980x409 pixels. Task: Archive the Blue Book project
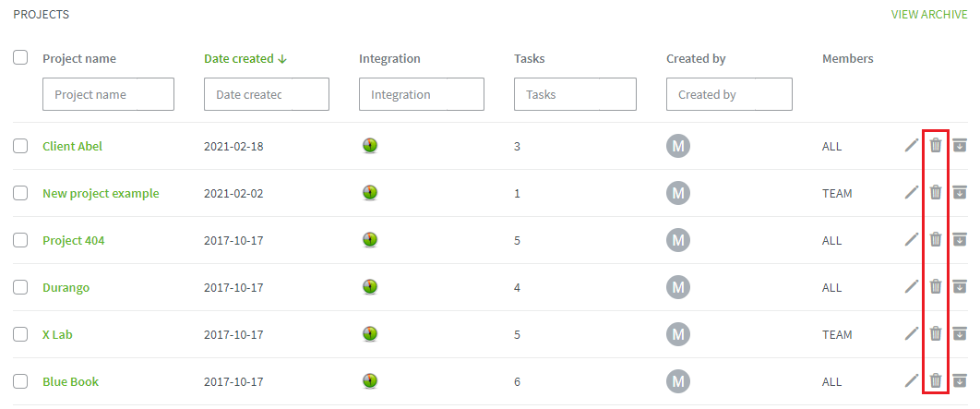960,381
